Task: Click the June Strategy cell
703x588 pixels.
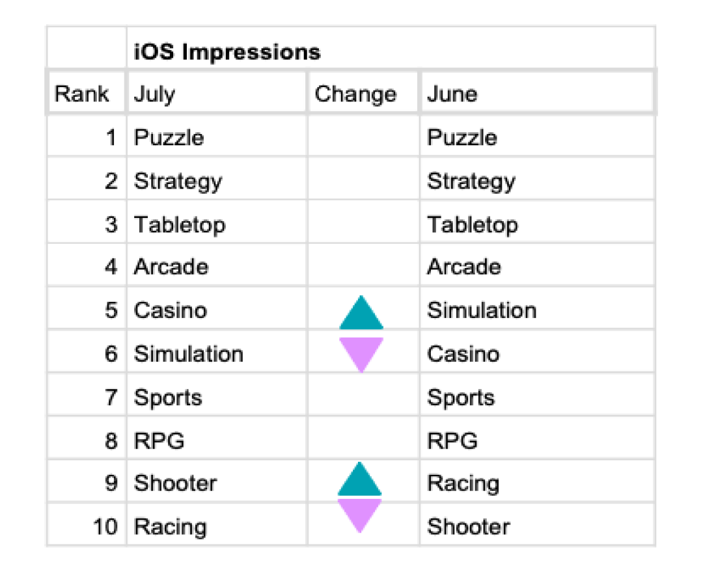Action: coord(537,180)
